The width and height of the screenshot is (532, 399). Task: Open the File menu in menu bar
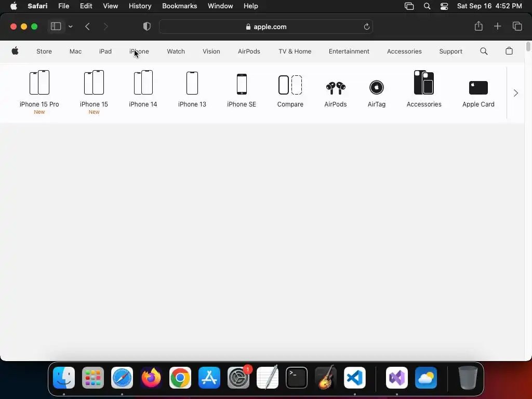pyautogui.click(x=63, y=6)
